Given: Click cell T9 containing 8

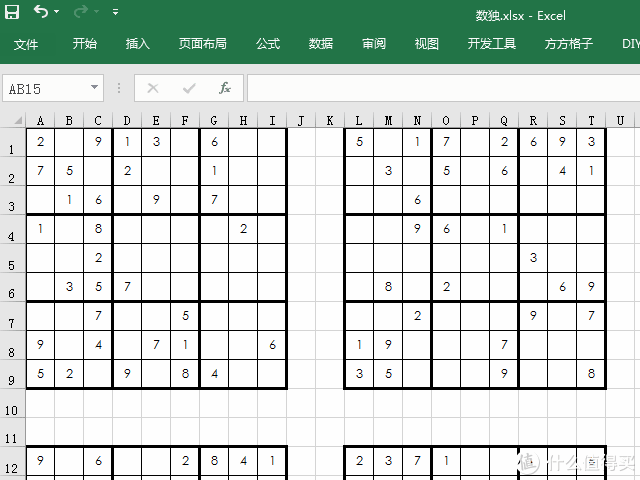Looking at the screenshot, I should tap(591, 374).
